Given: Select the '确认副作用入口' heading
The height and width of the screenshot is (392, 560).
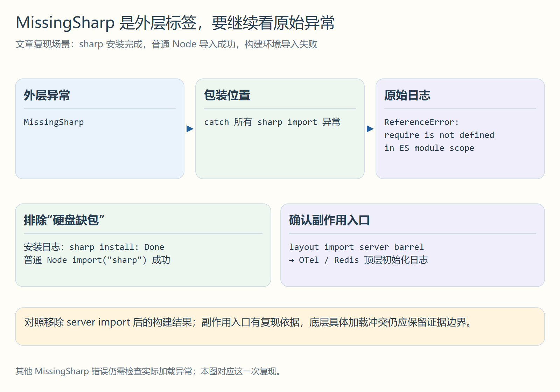Looking at the screenshot, I should [x=329, y=220].
